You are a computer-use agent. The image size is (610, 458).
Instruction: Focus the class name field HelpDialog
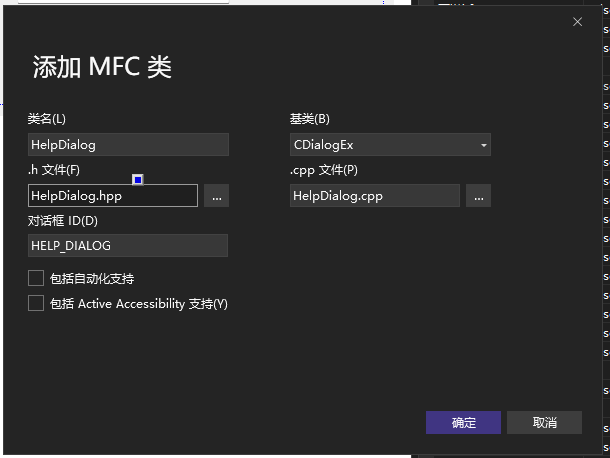click(128, 145)
